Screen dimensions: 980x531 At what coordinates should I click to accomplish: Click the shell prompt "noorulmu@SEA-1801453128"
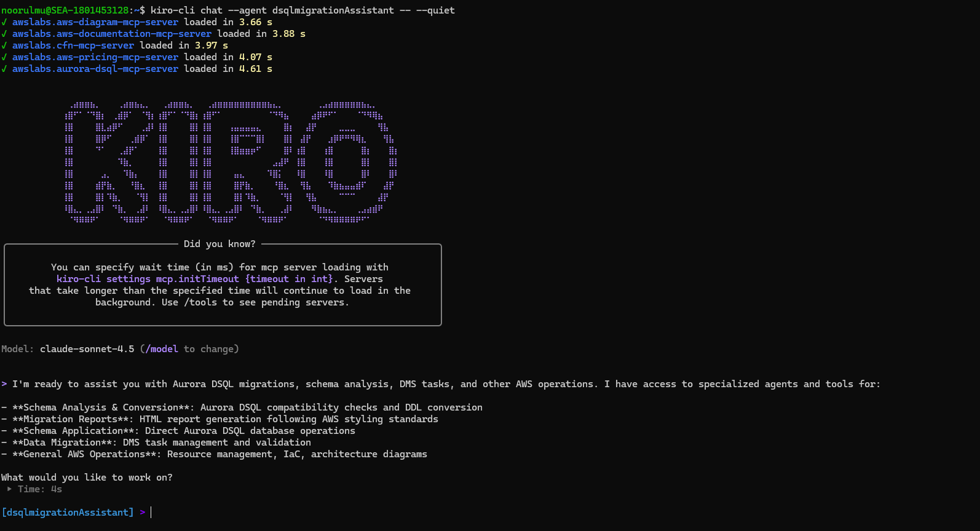tap(65, 10)
